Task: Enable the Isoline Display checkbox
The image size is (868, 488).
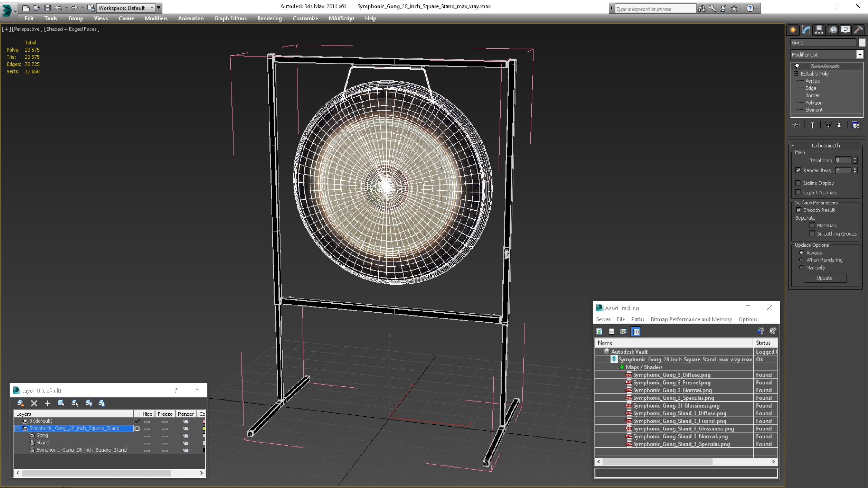Action: 798,183
